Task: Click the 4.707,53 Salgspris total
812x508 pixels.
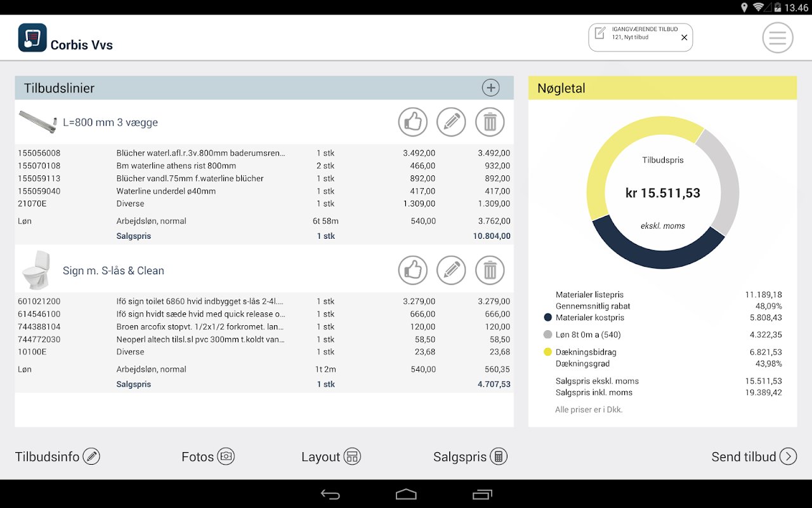Action: click(494, 384)
